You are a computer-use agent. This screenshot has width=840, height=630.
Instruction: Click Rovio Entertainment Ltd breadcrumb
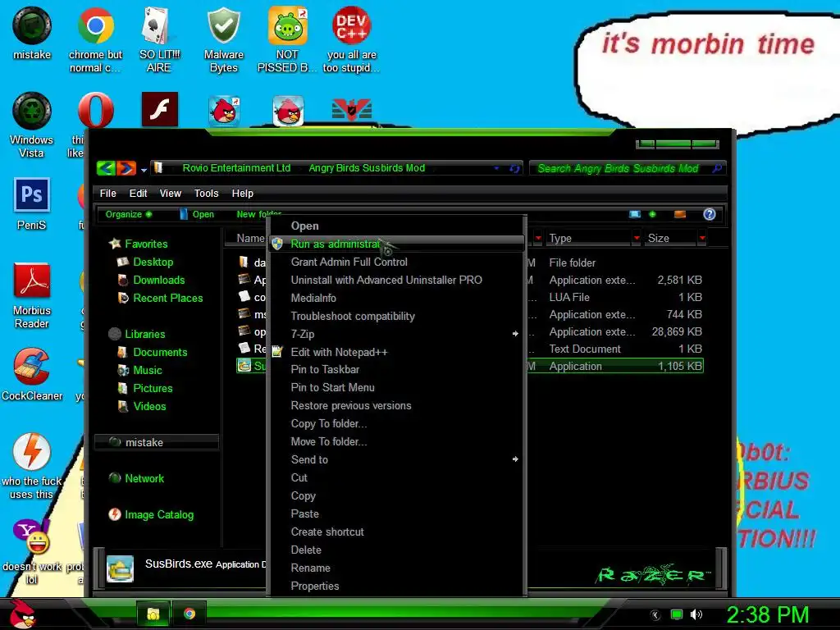pos(236,168)
